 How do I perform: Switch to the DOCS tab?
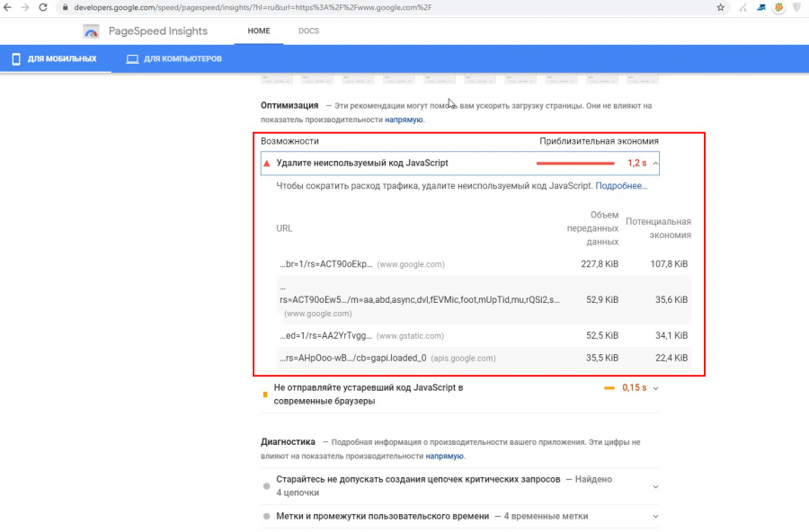pyautogui.click(x=308, y=31)
